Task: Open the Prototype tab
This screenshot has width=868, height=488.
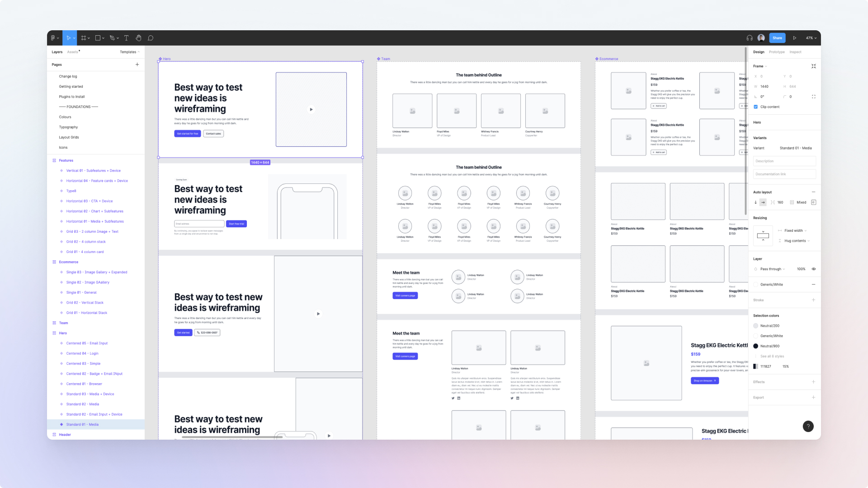Action: click(x=777, y=52)
